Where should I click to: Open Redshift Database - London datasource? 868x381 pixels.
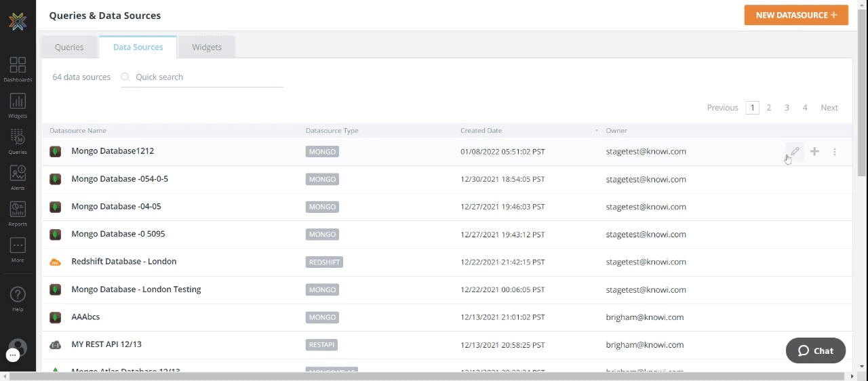point(124,262)
